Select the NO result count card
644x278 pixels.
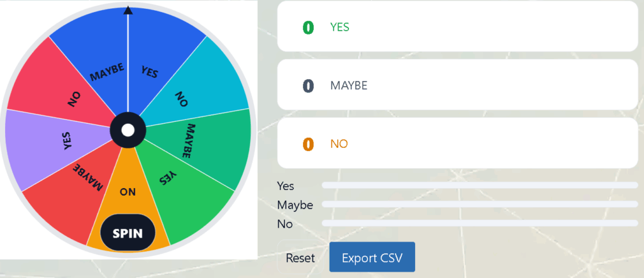tap(457, 143)
